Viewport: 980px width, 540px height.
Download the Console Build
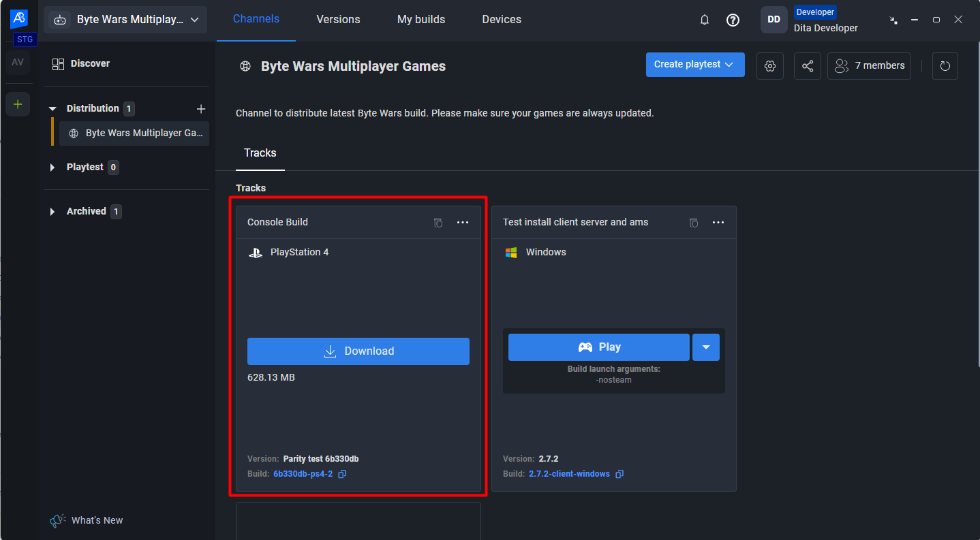click(358, 351)
